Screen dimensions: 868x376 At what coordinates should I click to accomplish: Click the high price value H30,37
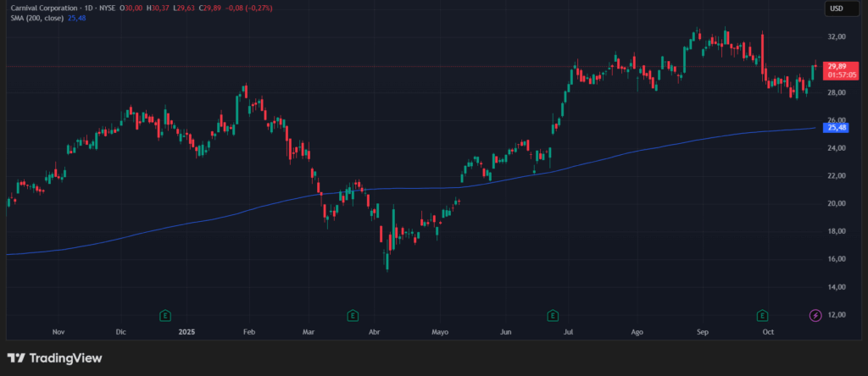point(157,8)
